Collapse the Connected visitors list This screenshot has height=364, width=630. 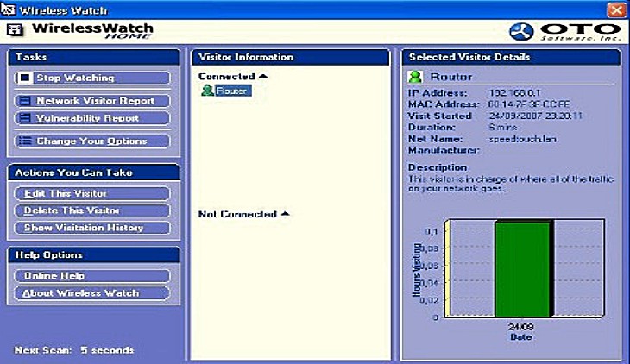coord(263,76)
